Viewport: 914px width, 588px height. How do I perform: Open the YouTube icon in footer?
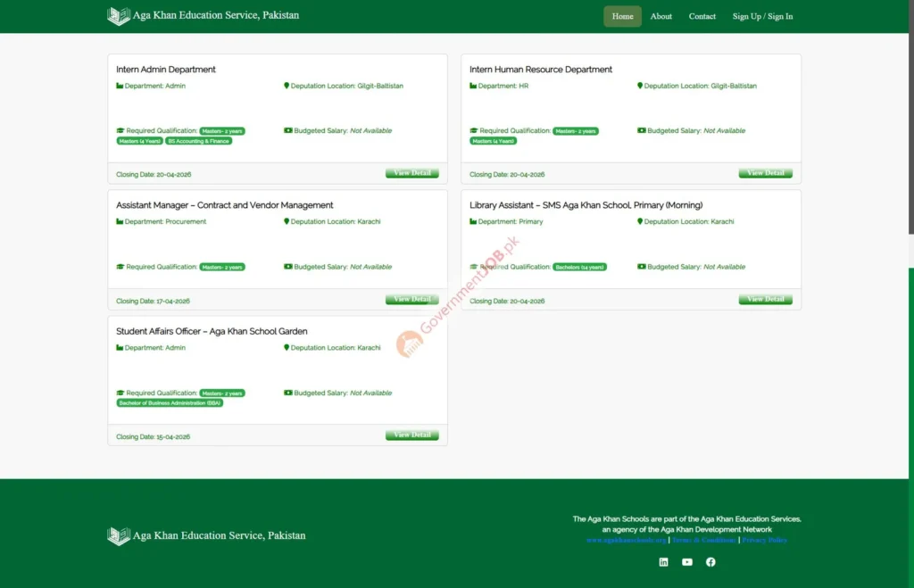coord(687,562)
